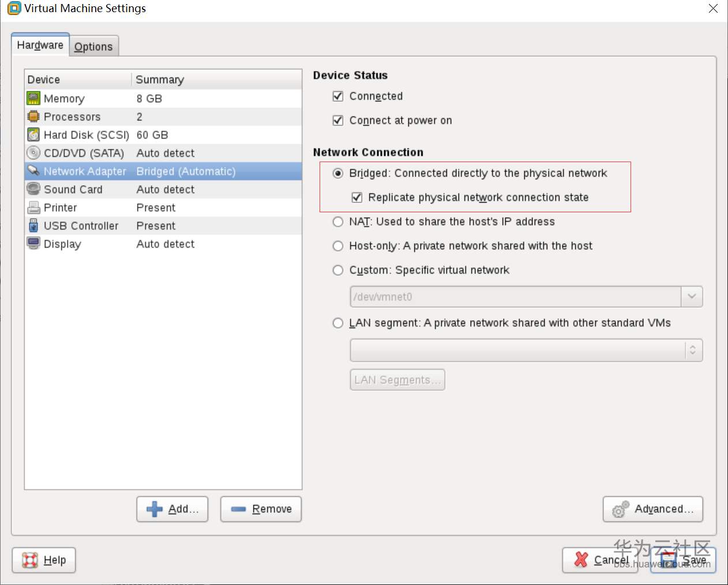
Task: Click the Printer device icon
Action: (x=33, y=208)
